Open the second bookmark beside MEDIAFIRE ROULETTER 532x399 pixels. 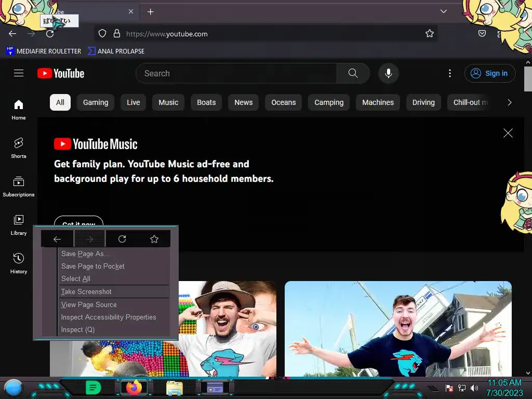[x=116, y=51]
